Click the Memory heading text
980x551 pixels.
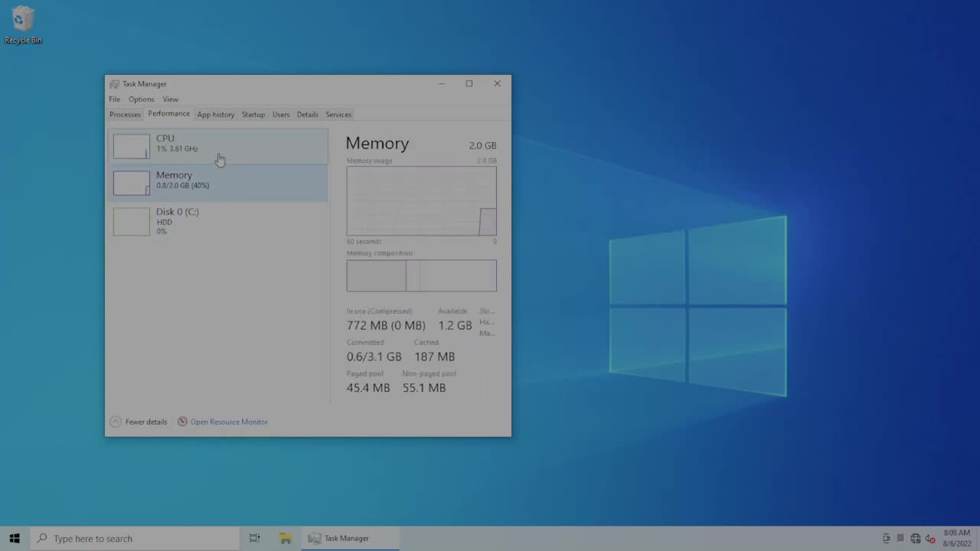[x=377, y=143]
